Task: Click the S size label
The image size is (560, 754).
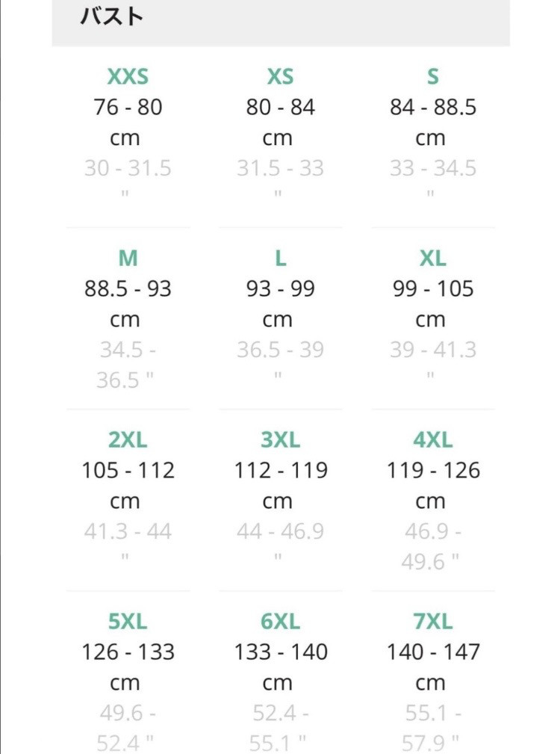Action: (x=432, y=76)
